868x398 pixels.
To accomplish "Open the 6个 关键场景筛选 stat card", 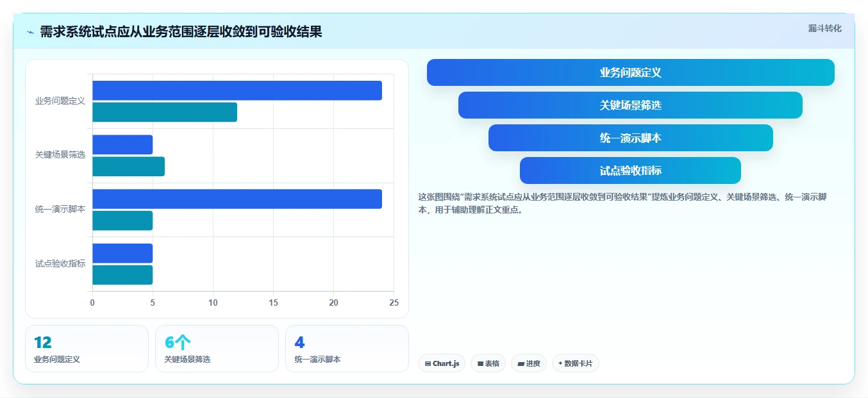I will click(217, 349).
